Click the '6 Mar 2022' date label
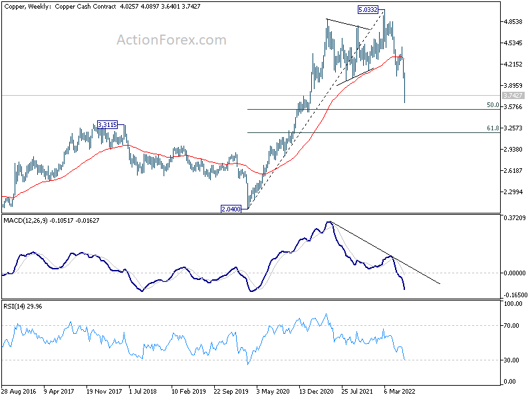 [400, 392]
